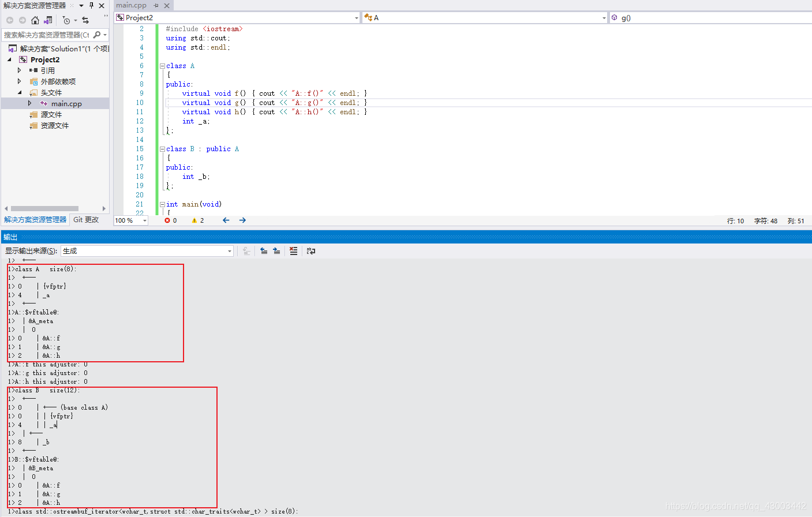Select the 引用 tree item
The height and width of the screenshot is (517, 812).
click(48, 70)
